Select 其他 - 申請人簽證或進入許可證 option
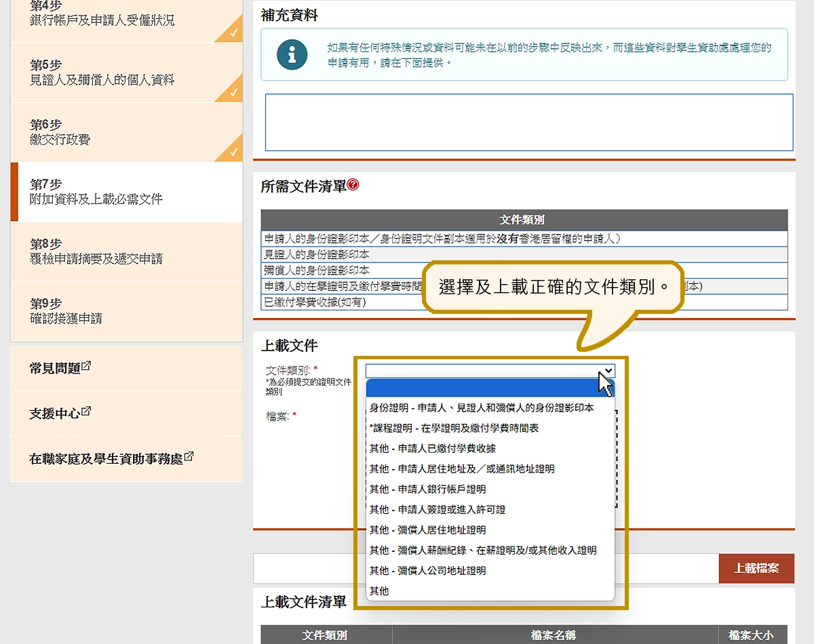The width and height of the screenshot is (814, 644). [438, 509]
